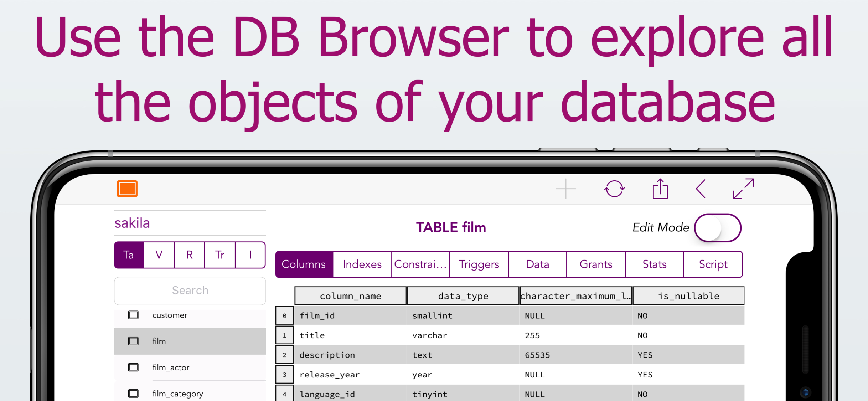
Task: Click table icon beside customer
Action: pyautogui.click(x=133, y=315)
